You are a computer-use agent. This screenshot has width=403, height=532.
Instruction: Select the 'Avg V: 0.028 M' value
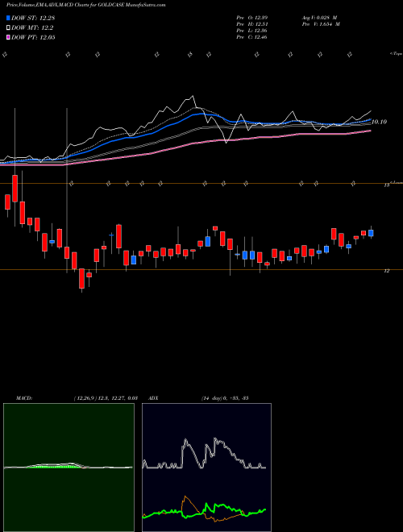click(320, 18)
